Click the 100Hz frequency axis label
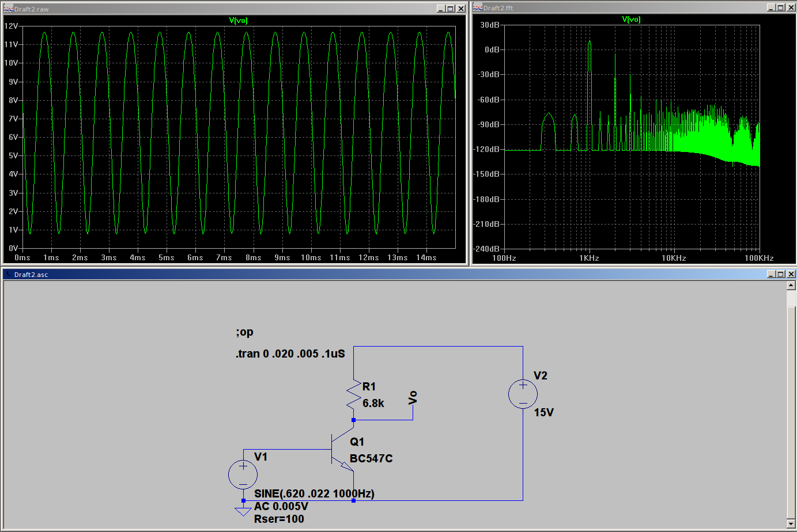 pyautogui.click(x=504, y=258)
